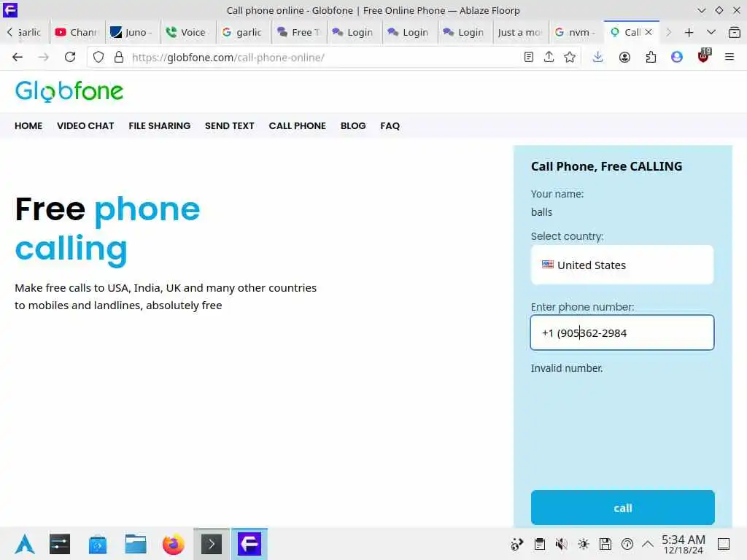Launch Firefox from taskbar
Image resolution: width=747 pixels, height=560 pixels.
click(174, 544)
